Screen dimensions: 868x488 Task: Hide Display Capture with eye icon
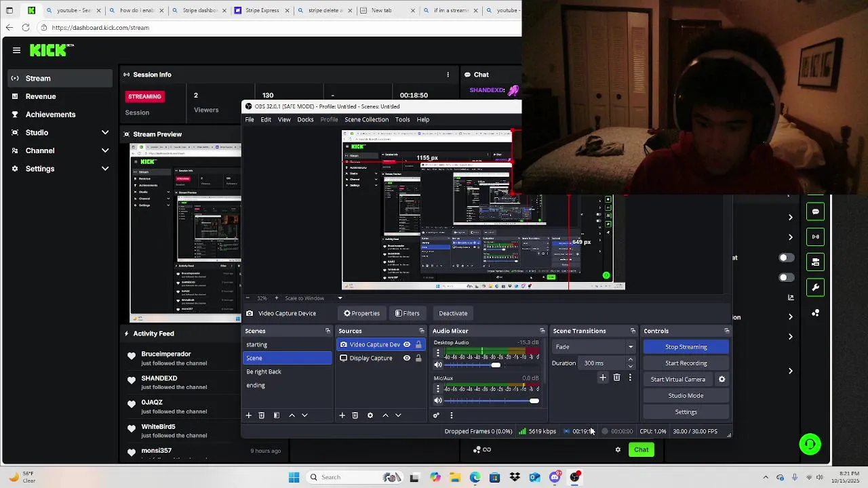[x=407, y=358]
